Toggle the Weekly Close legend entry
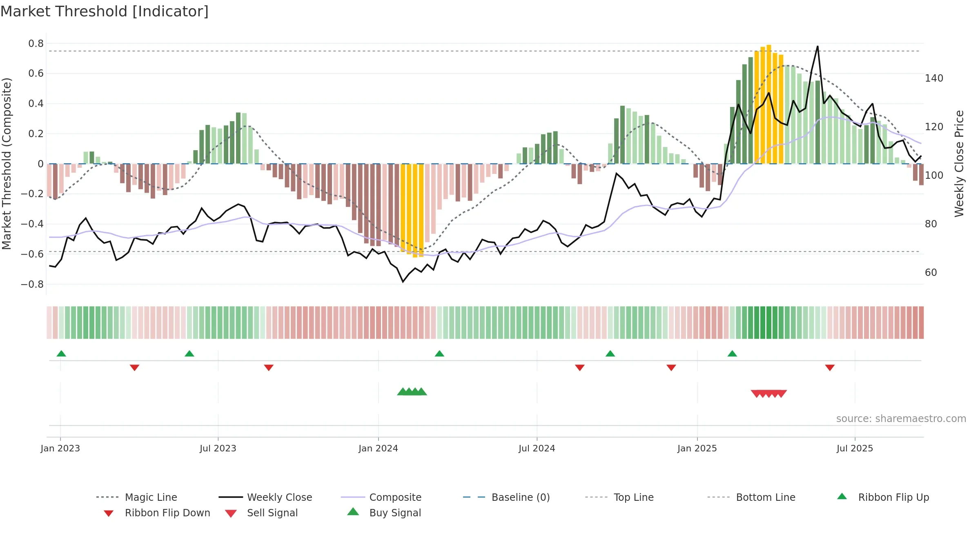This screenshot has height=551, width=980. coord(265,497)
